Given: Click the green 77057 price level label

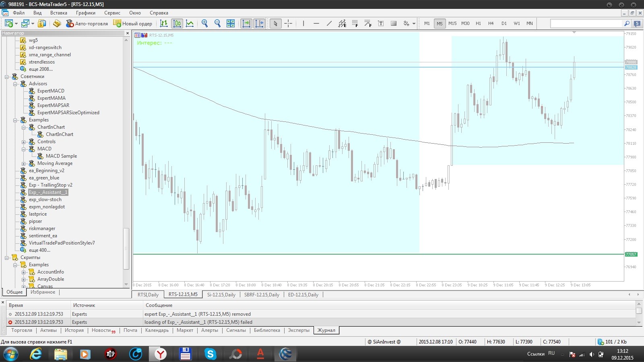Looking at the screenshot, I should pyautogui.click(x=631, y=254).
